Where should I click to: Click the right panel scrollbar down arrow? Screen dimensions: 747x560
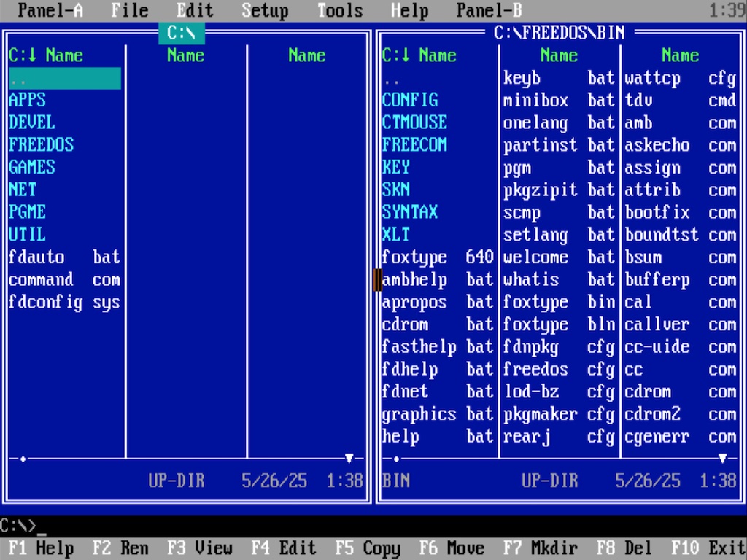(722, 459)
